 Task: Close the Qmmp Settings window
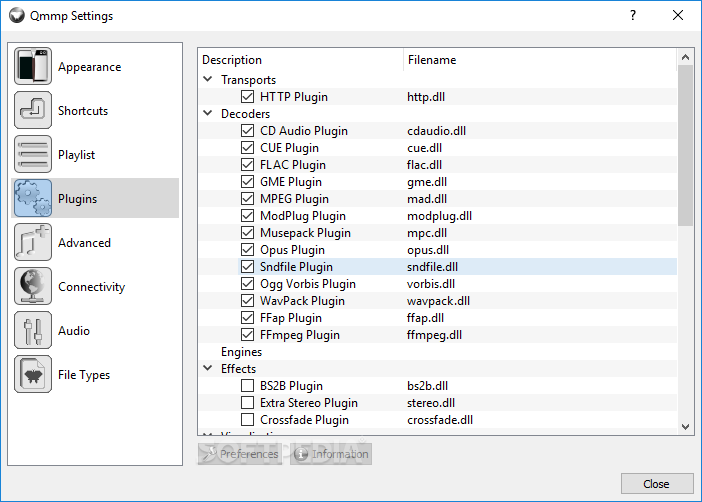pyautogui.click(x=678, y=15)
